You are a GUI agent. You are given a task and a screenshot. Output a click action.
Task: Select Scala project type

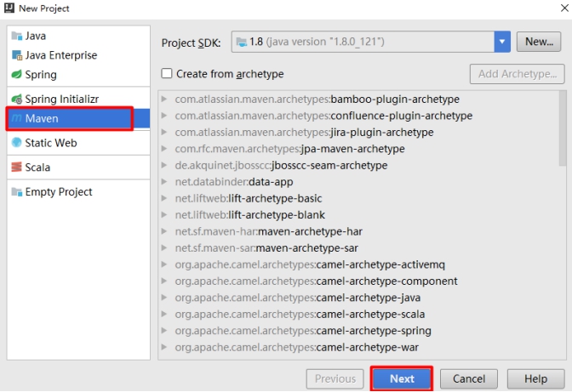point(78,167)
